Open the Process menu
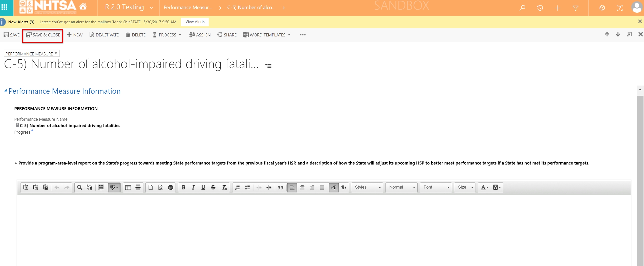Viewport: 644px width, 266px height. point(167,35)
